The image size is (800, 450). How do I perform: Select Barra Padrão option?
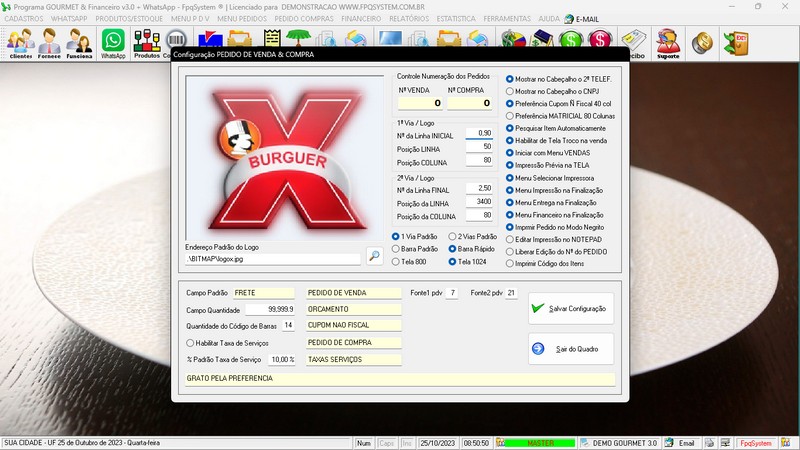pos(415,249)
